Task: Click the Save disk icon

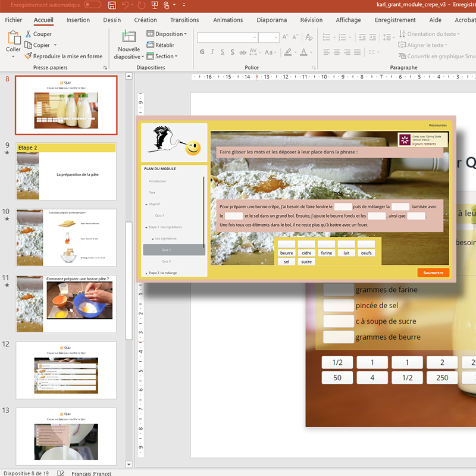Action: (112, 5)
